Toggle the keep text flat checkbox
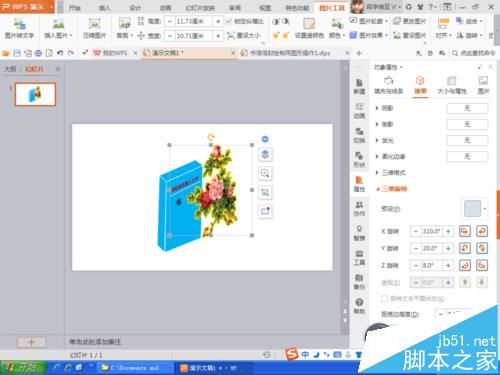Viewport: 500px width, 375px height. point(384,298)
